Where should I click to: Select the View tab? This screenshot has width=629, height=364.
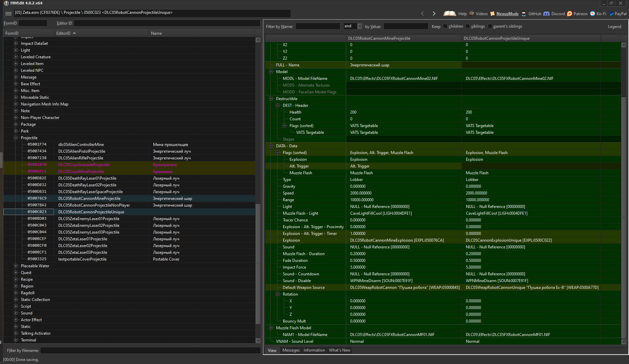[272, 351]
